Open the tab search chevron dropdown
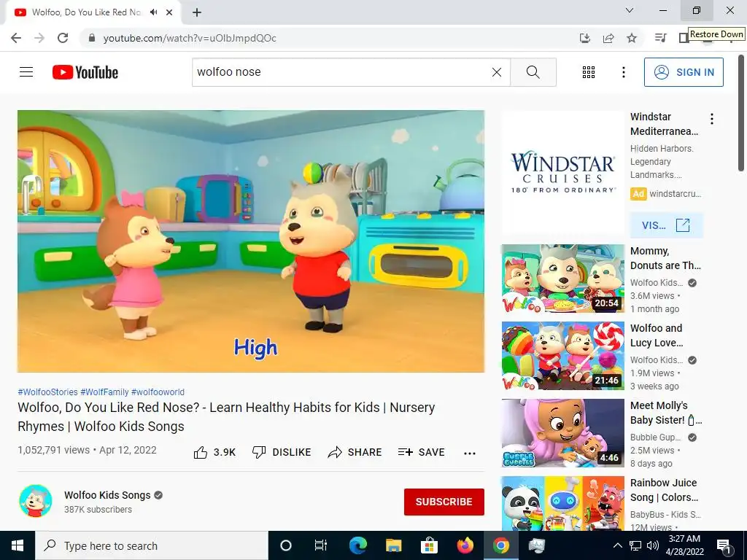The width and height of the screenshot is (747, 560). coord(630,10)
